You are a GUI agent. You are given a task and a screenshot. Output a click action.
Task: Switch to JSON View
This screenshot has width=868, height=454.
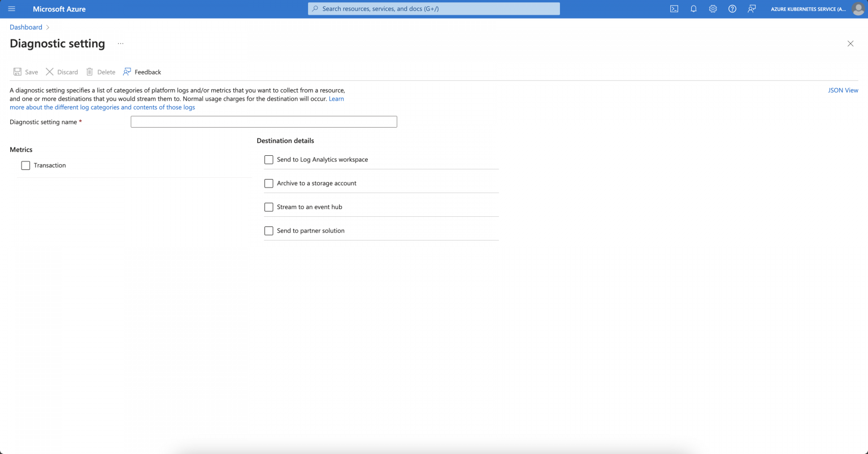(x=843, y=90)
